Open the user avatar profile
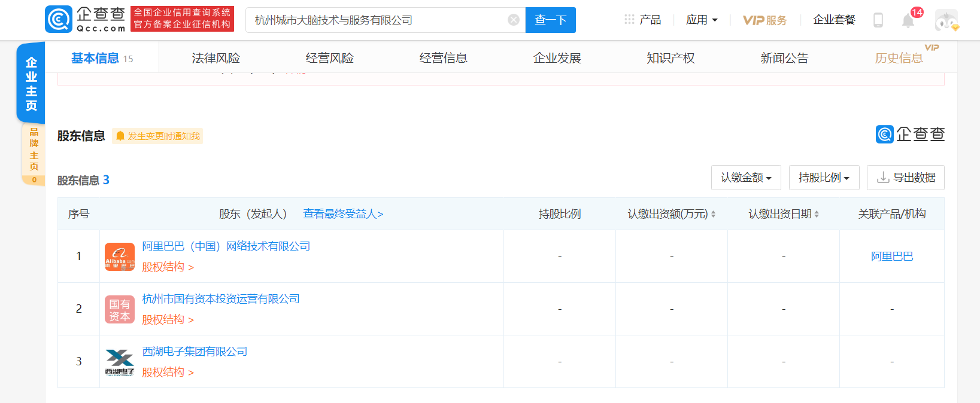The image size is (980, 403). coord(946,20)
